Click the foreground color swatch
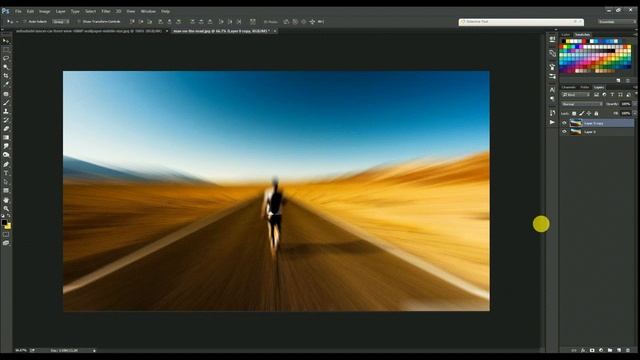 (x=4, y=223)
